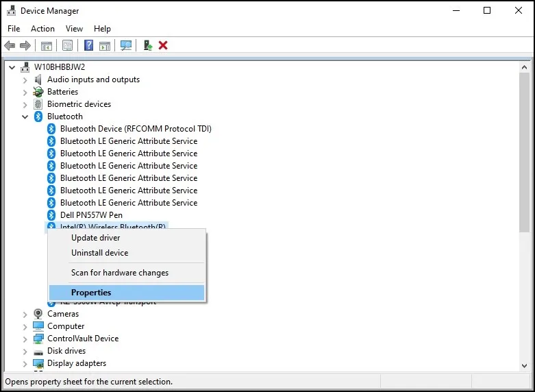Image resolution: width=535 pixels, height=392 pixels.
Task: Click the Show/Hide Console Tree toolbar icon
Action: pos(47,46)
